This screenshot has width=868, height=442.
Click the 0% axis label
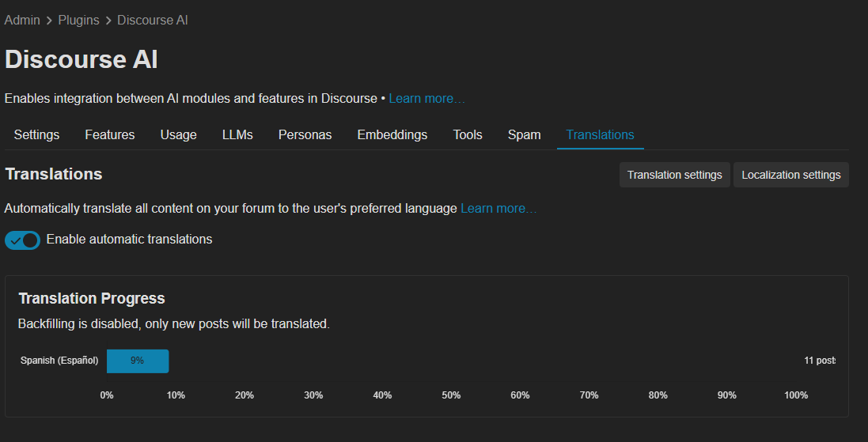point(107,395)
